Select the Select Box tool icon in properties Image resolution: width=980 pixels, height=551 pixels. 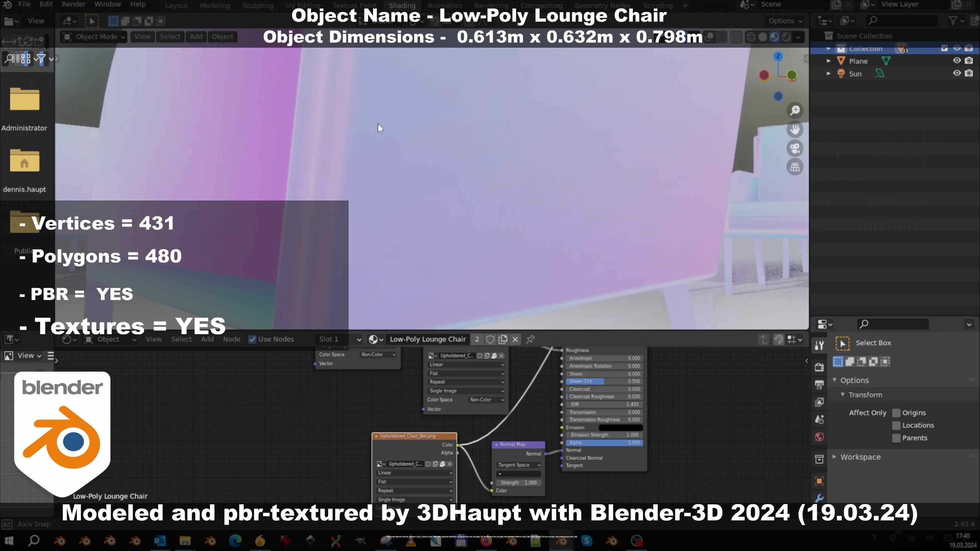[842, 343]
